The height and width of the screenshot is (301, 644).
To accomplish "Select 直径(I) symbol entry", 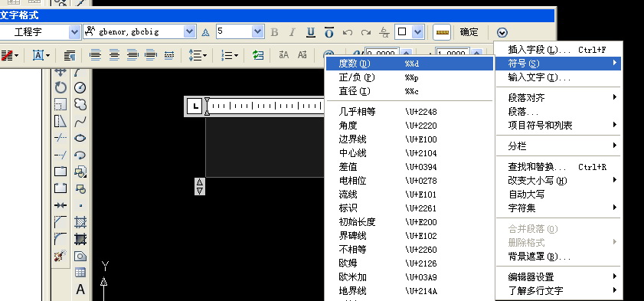I will point(409,91).
